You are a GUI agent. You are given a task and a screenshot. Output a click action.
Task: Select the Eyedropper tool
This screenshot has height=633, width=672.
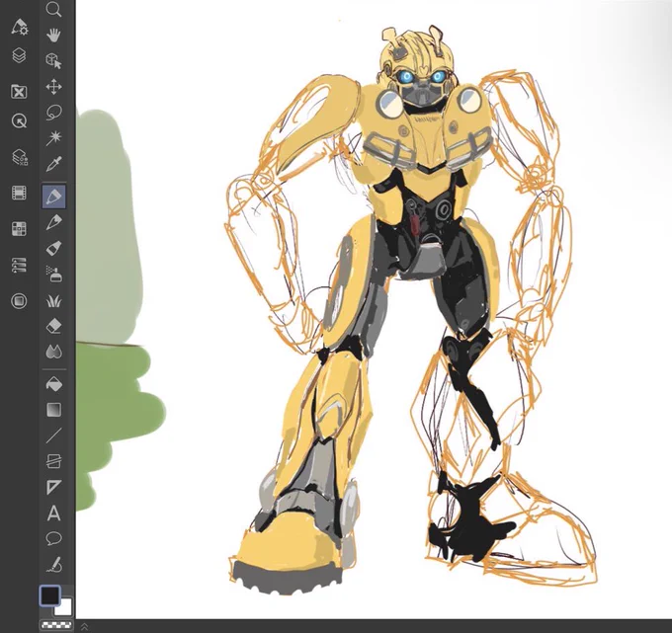pos(53,164)
